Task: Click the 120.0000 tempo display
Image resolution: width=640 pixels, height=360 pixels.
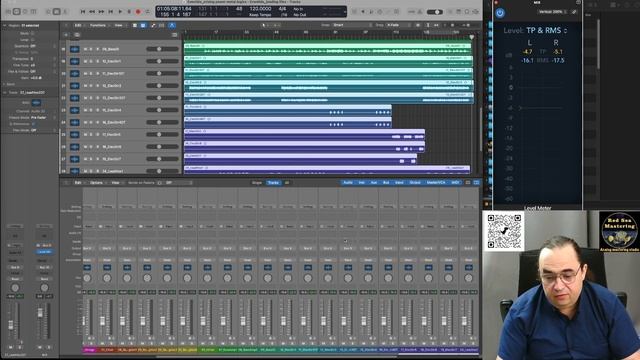Action: [260, 9]
